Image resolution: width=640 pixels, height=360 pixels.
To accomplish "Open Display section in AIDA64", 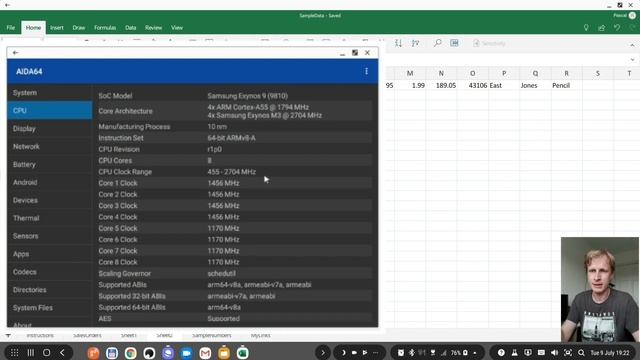I will tap(49, 129).
